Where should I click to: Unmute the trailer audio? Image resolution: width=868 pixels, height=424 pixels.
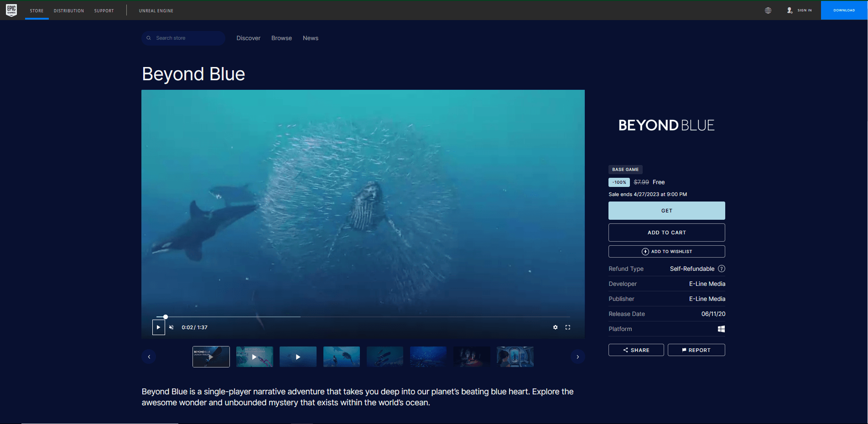click(172, 327)
